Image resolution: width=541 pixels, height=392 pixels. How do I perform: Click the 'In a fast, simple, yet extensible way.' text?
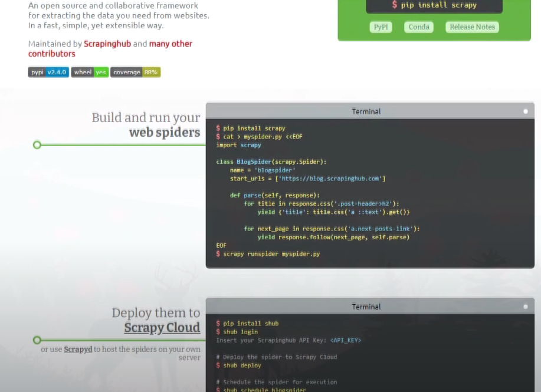96,25
